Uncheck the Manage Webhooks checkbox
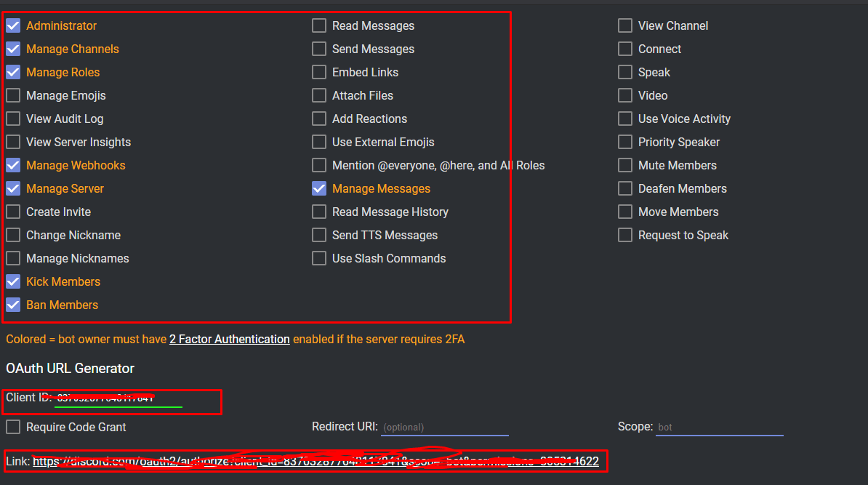Image resolution: width=868 pixels, height=485 pixels. (13, 165)
